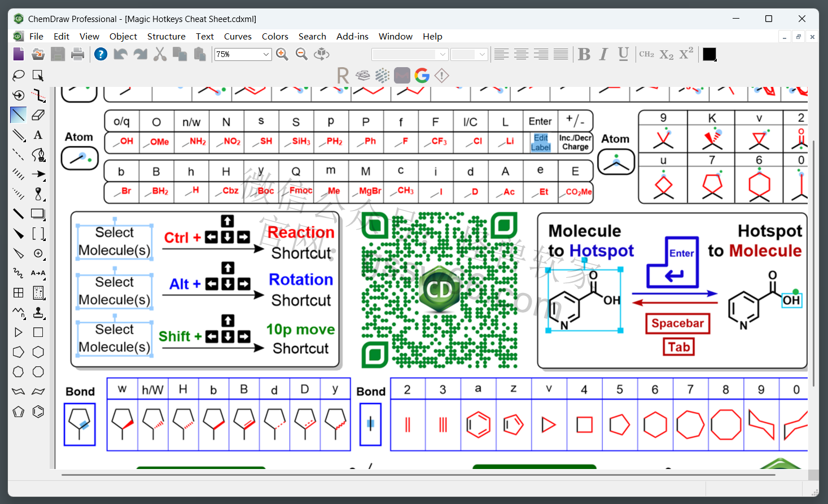Open the Reaxys R add-in icon

pos(343,75)
